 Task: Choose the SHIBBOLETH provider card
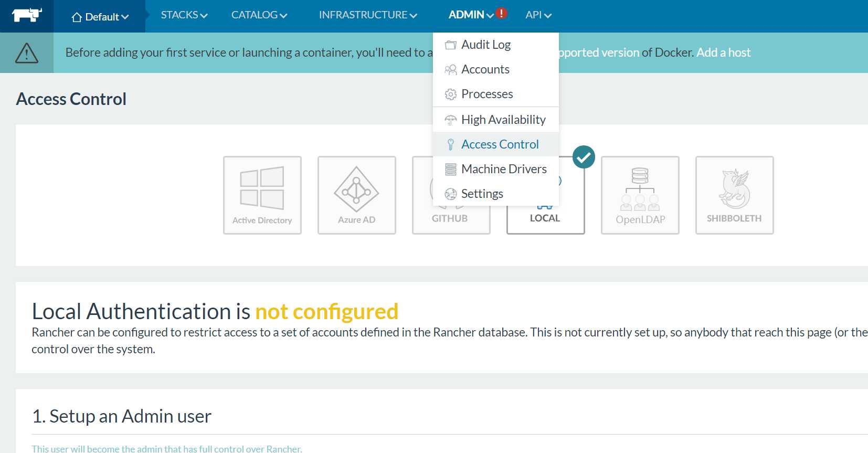[x=735, y=195]
